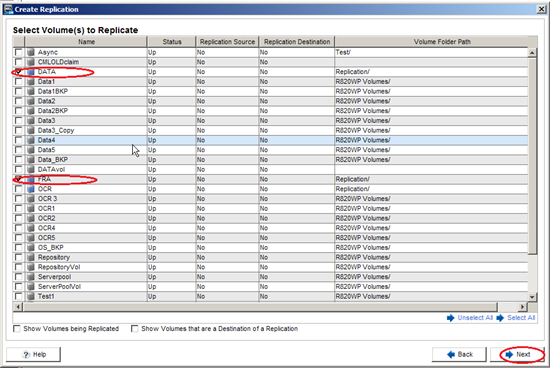The width and height of the screenshot is (550, 368).
Task: Check the Async volume checkbox
Action: [18, 52]
